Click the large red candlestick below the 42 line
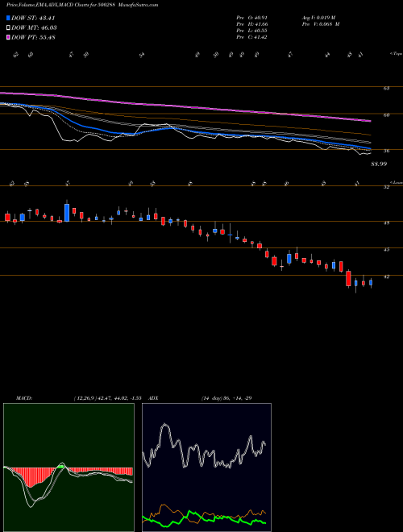Viewport: 403px width, 532px height. (348, 278)
